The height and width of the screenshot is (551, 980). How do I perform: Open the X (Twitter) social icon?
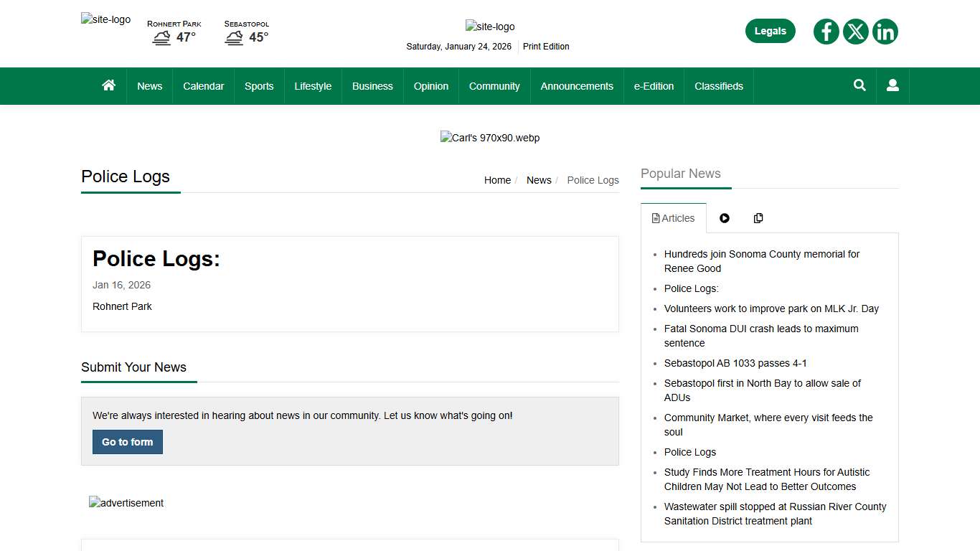point(855,32)
